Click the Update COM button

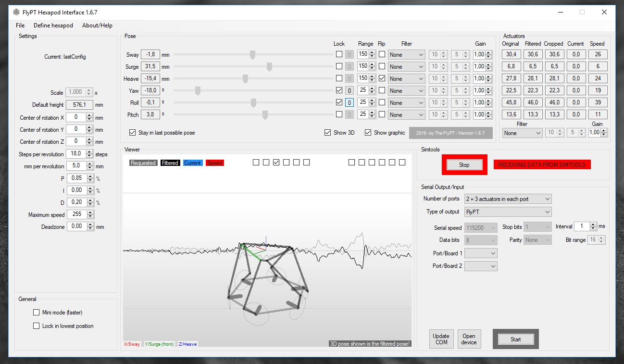tap(441, 339)
